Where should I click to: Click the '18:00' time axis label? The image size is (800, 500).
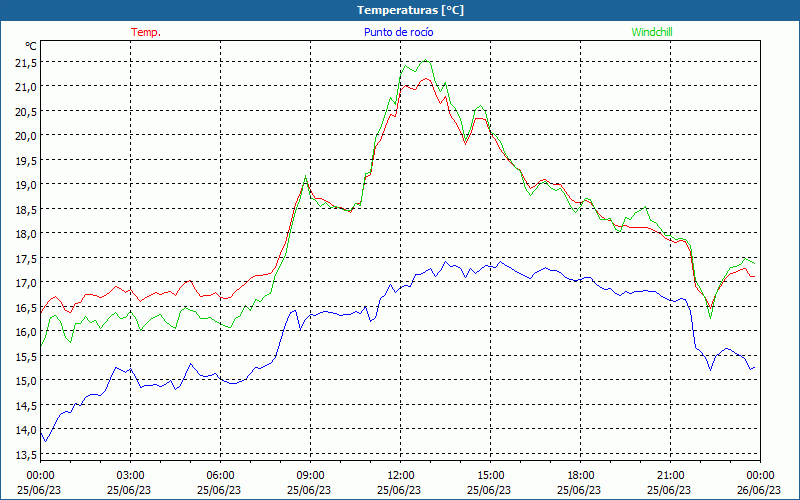[x=581, y=476]
